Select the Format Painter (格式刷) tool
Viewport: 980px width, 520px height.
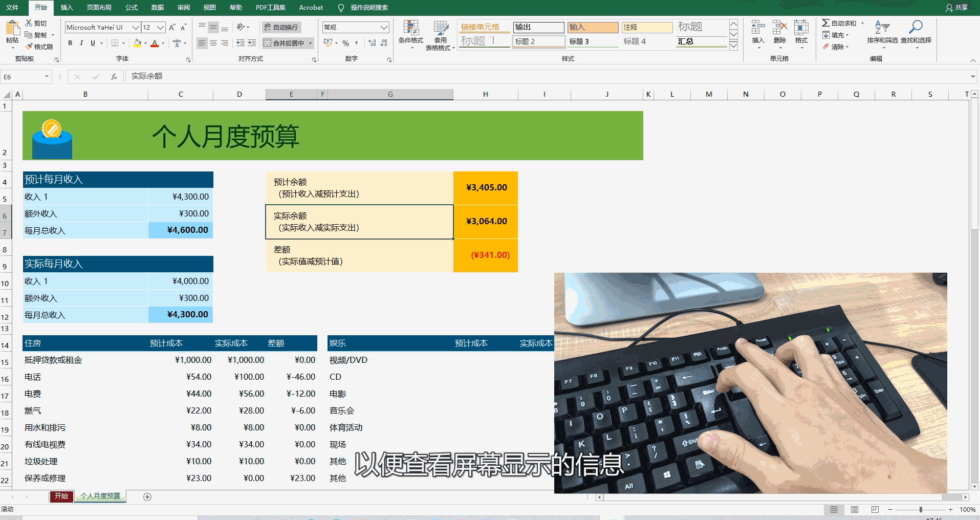40,47
